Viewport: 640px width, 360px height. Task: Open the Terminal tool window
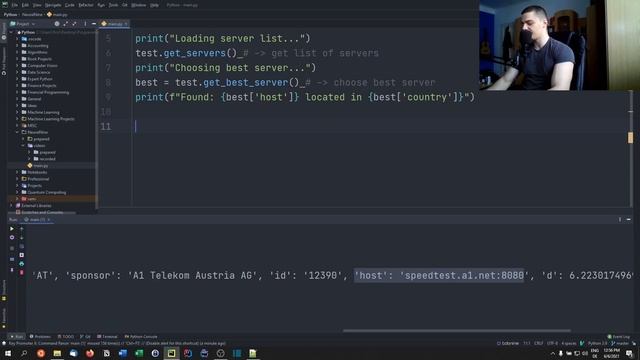[x=107, y=337]
